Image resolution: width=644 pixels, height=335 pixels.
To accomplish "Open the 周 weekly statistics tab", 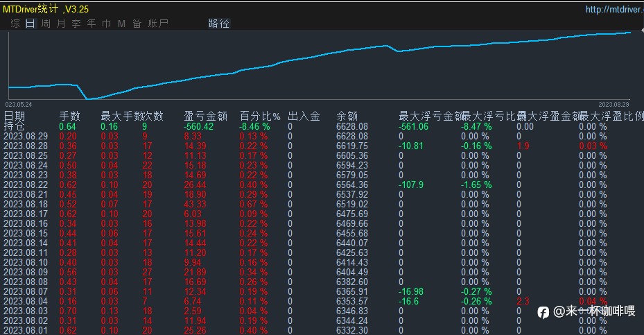I will (46, 24).
